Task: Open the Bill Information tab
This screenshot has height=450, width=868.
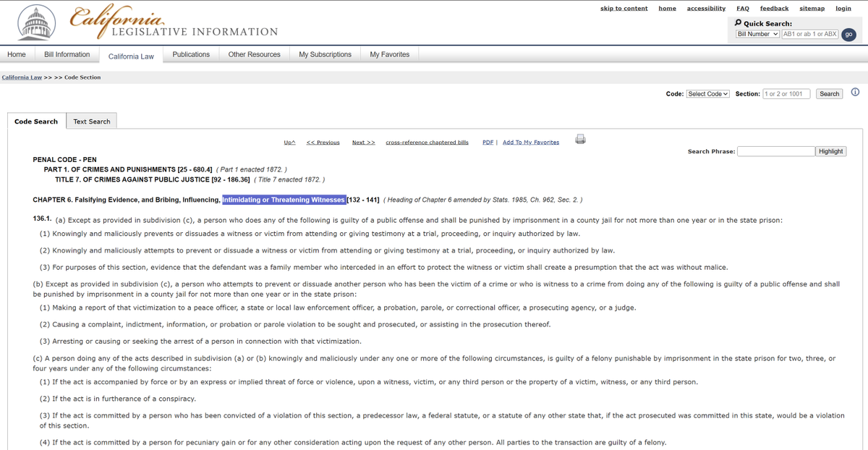Action: pos(67,54)
